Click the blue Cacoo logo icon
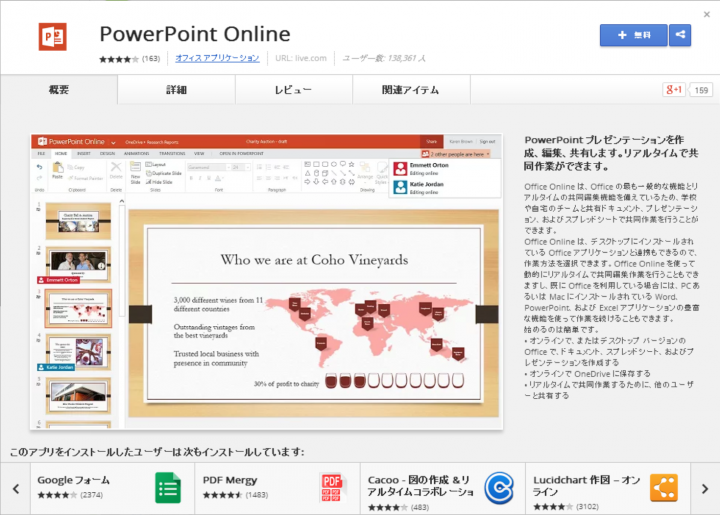The width and height of the screenshot is (720, 515). (x=499, y=487)
